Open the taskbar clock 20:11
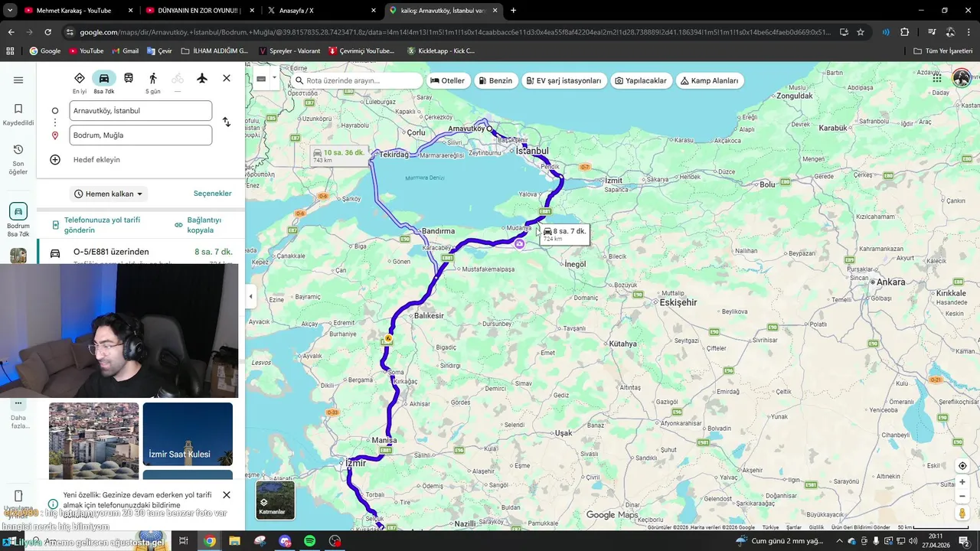The width and height of the screenshot is (980, 551). tap(935, 541)
